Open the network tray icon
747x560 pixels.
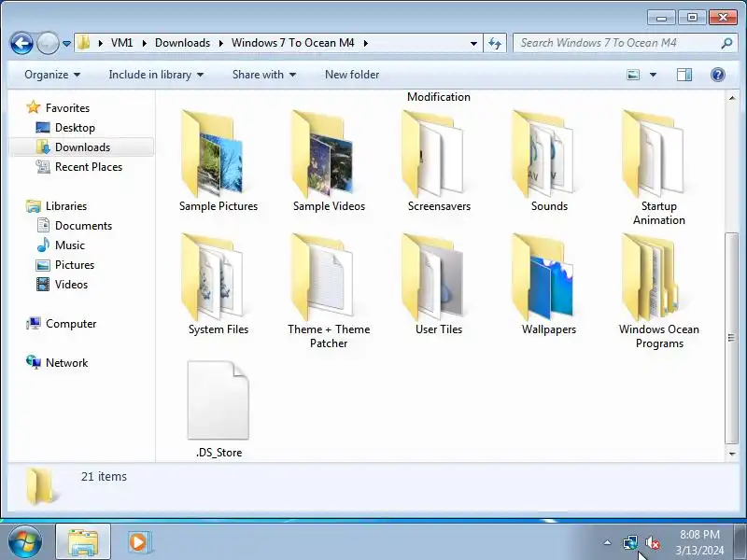point(630,542)
